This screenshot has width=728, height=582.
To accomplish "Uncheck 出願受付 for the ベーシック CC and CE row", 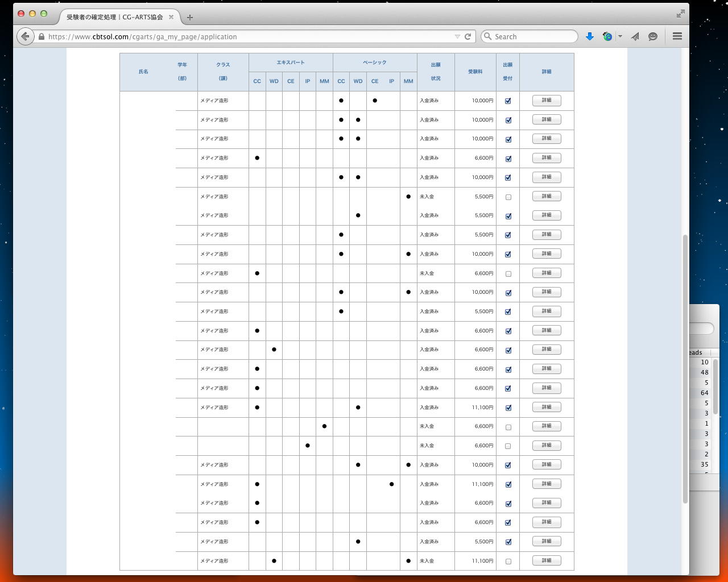I will click(x=508, y=101).
